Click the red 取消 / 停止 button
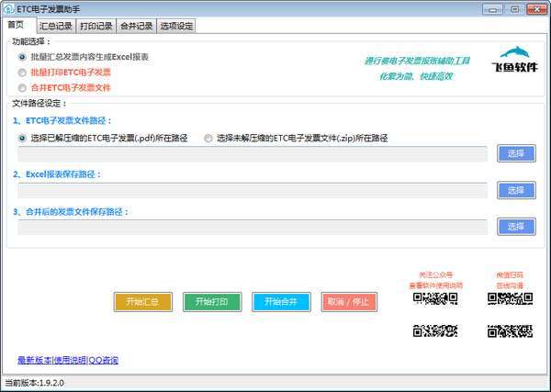This screenshot has width=551, height=392. click(x=349, y=301)
